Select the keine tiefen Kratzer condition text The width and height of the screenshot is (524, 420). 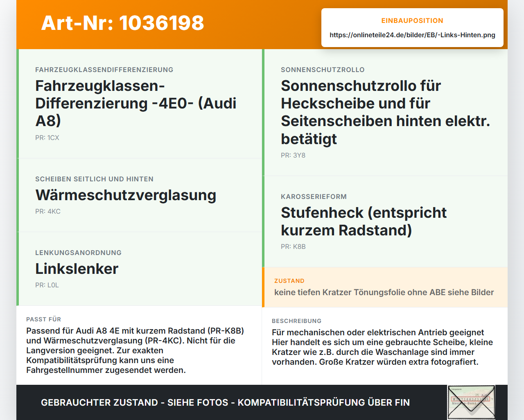[384, 292]
